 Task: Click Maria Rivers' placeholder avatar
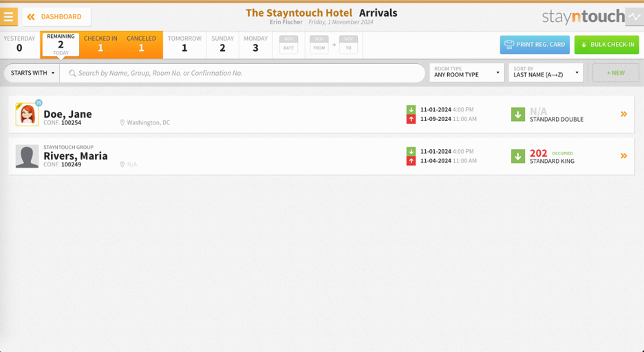[x=27, y=156]
